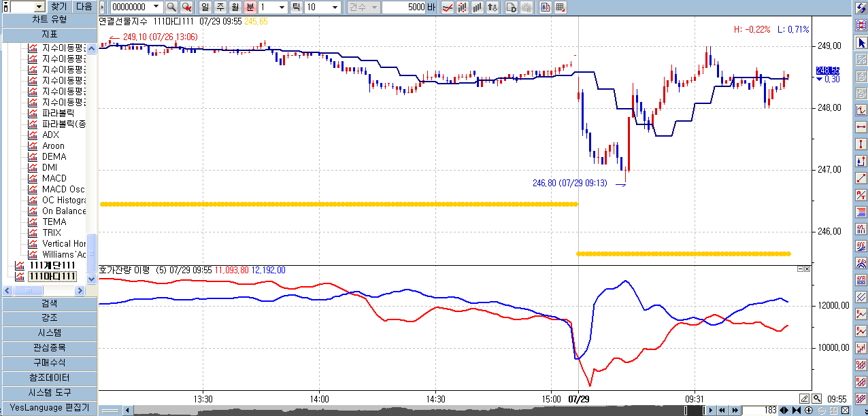The image size is (868, 416).
Task: Select the cursor arrow tool in the right toolbar
Action: [861, 43]
